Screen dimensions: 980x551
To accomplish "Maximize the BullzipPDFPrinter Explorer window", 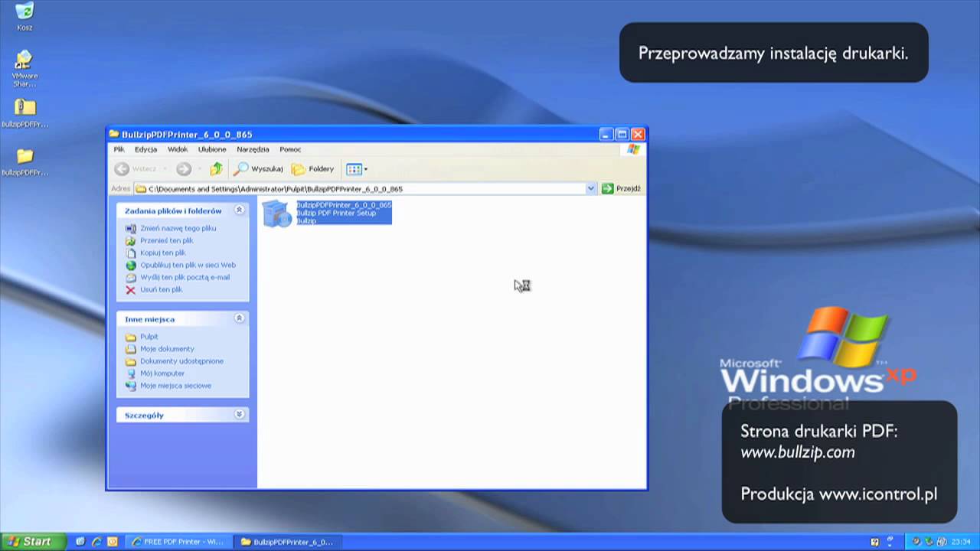I will point(622,134).
